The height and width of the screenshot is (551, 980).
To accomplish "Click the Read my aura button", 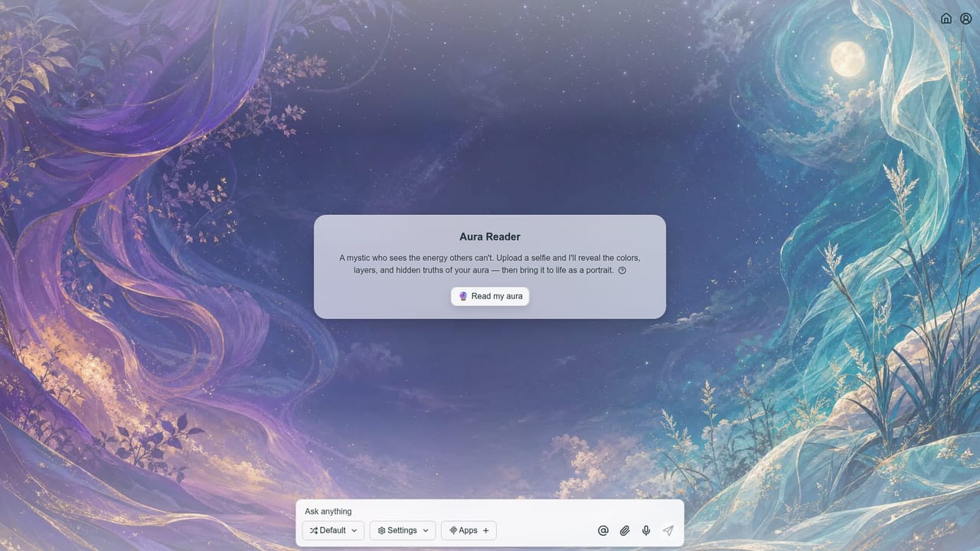I will pyautogui.click(x=490, y=296).
